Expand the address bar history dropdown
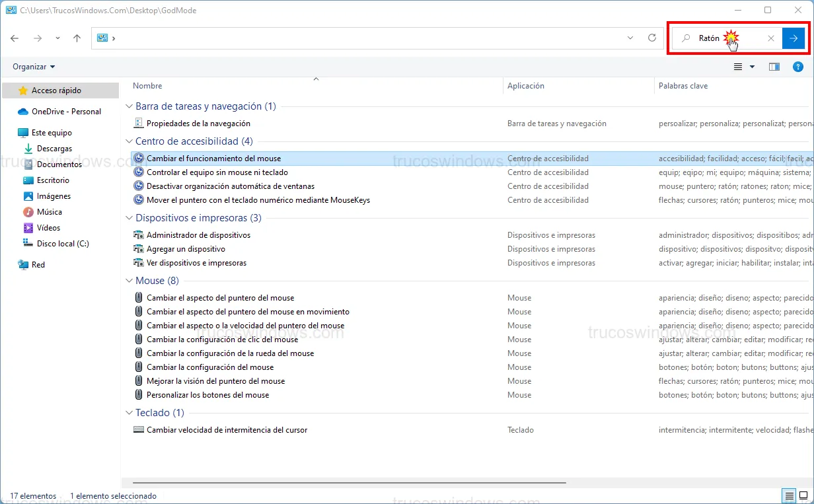Image resolution: width=814 pixels, height=504 pixels. coord(630,38)
